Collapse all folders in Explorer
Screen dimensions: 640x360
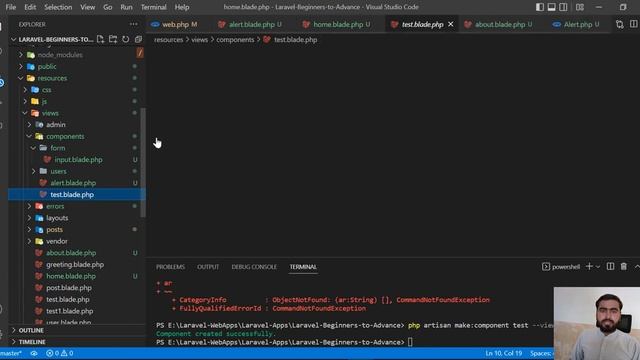pyautogui.click(x=138, y=39)
